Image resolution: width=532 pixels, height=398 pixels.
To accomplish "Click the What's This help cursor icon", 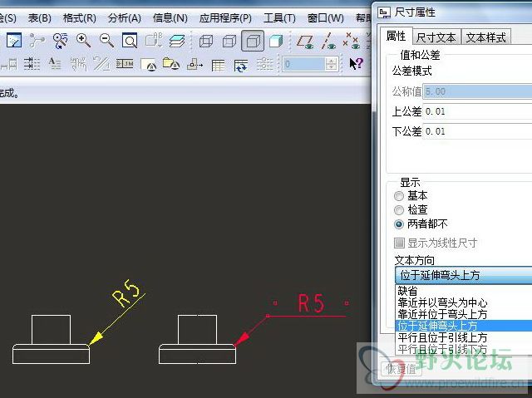I will pos(357,64).
